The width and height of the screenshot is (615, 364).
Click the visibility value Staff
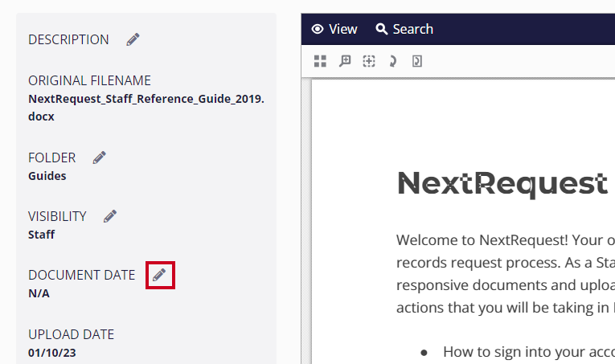pos(41,235)
